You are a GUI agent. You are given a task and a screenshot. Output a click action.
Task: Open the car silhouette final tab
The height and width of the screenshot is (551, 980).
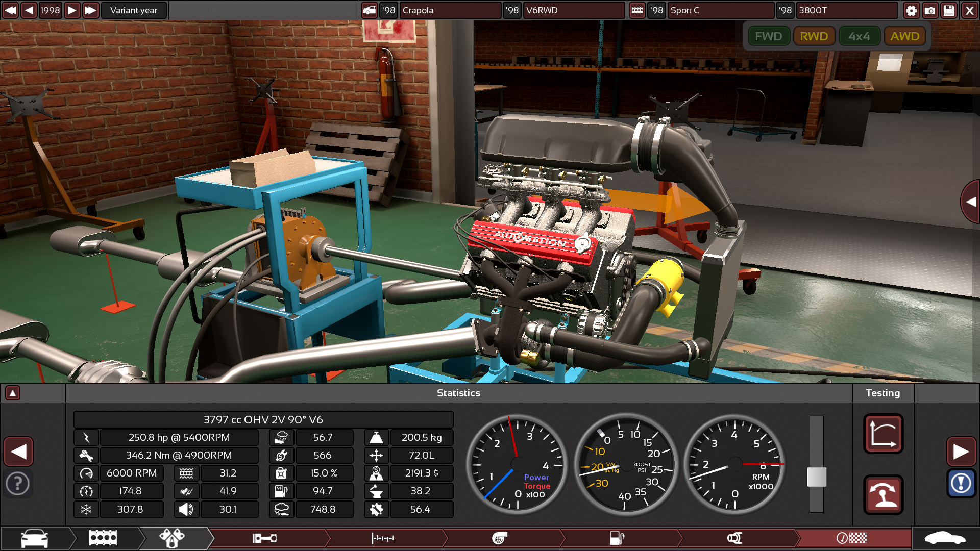[945, 538]
